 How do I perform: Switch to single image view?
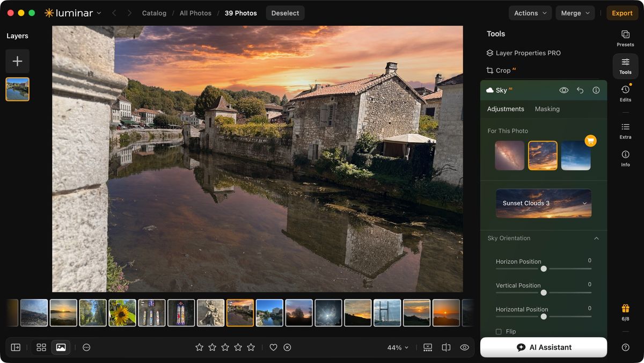click(x=61, y=347)
